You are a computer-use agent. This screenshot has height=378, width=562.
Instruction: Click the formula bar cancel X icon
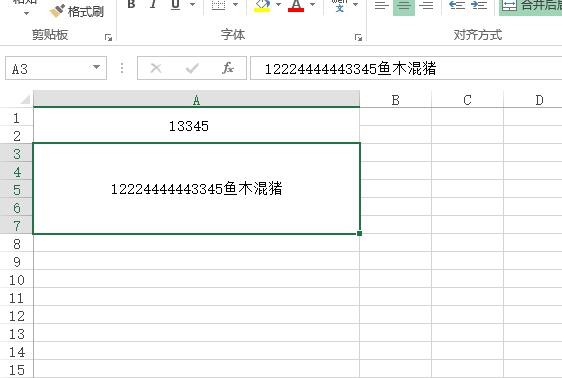pos(156,68)
